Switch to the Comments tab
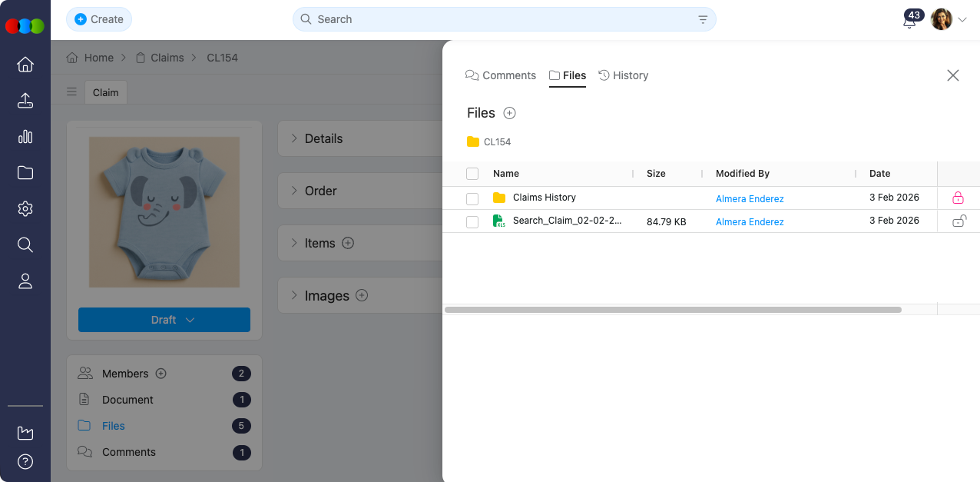Viewport: 980px width, 482px height. tap(501, 75)
